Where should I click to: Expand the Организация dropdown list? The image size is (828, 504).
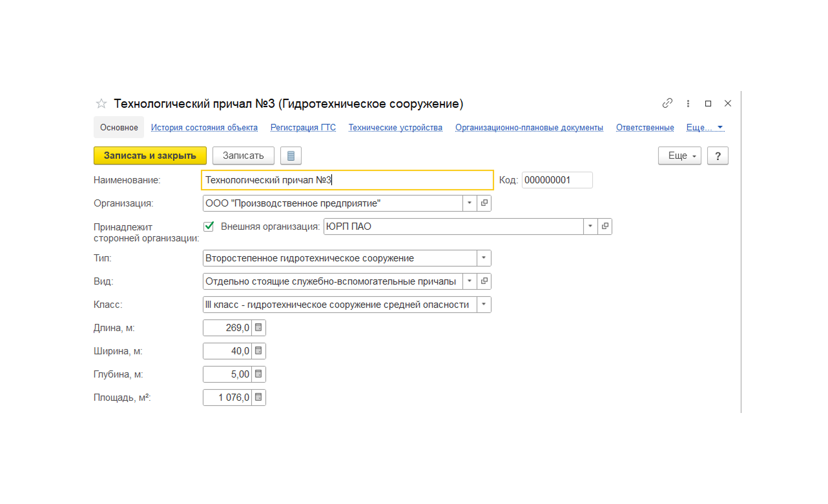(x=470, y=203)
